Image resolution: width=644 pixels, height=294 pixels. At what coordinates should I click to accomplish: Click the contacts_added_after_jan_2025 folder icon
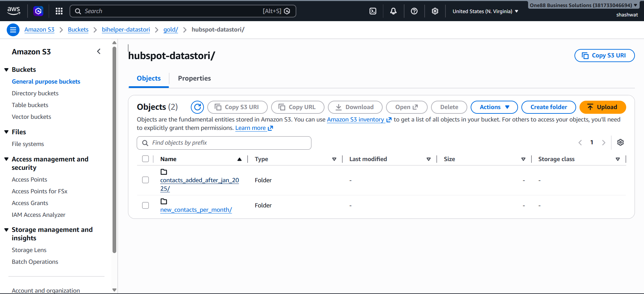coord(164,172)
